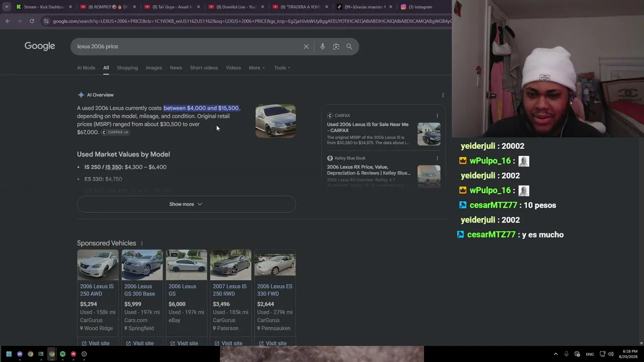Viewport: 644px width, 362px height.
Task: Click the magnifying glass search icon
Action: coord(349,46)
